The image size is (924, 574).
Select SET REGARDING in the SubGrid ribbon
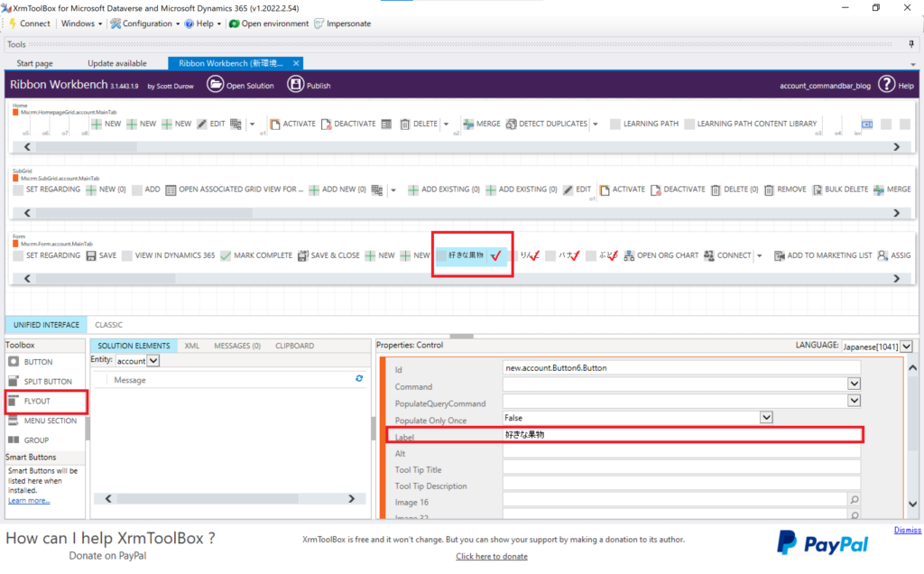pos(47,190)
